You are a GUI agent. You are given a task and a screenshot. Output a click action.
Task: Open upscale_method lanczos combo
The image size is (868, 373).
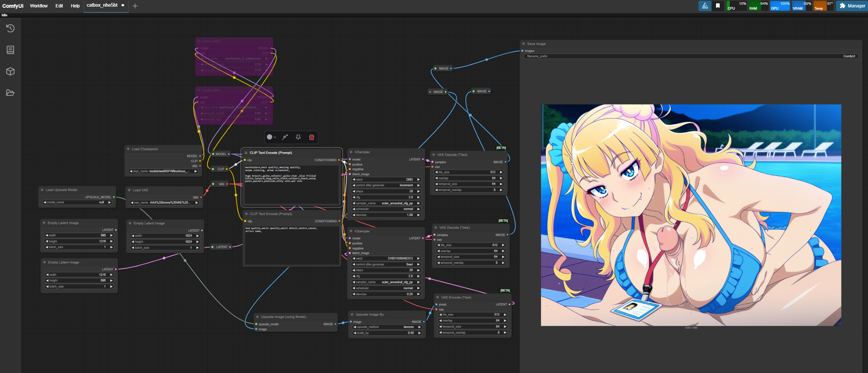tap(387, 327)
